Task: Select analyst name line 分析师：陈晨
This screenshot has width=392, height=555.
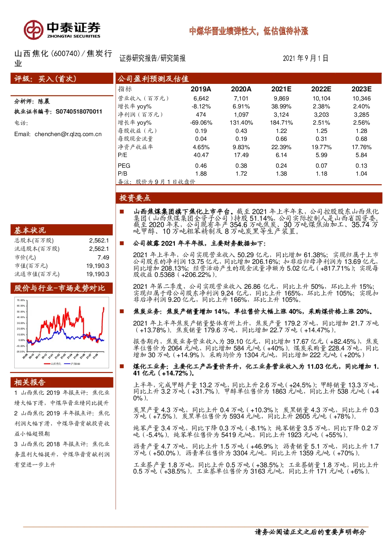Action: [32, 102]
